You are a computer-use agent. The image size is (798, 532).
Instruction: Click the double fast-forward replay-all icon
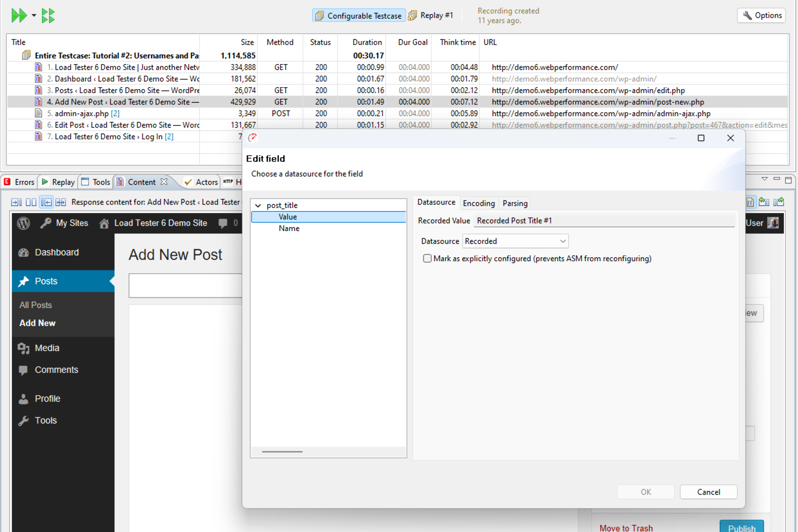click(48, 15)
